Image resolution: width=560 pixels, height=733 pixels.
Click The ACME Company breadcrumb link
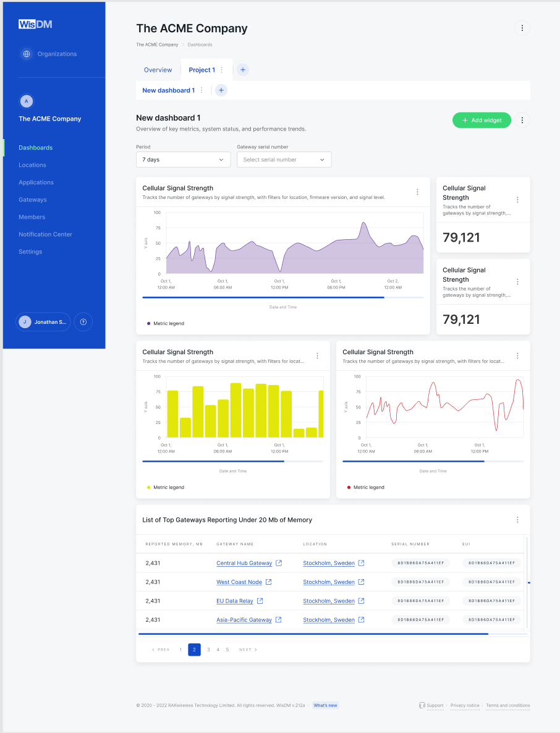pos(157,45)
